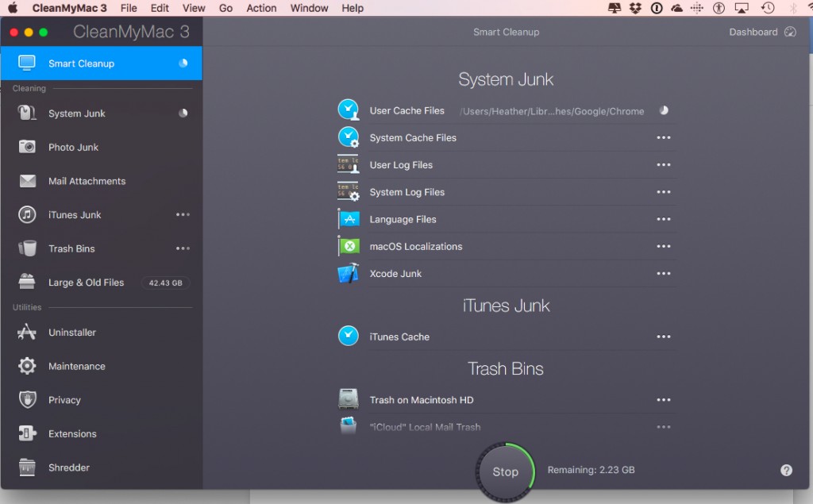Open the Apple menu
The width and height of the screenshot is (813, 504).
tap(13, 8)
